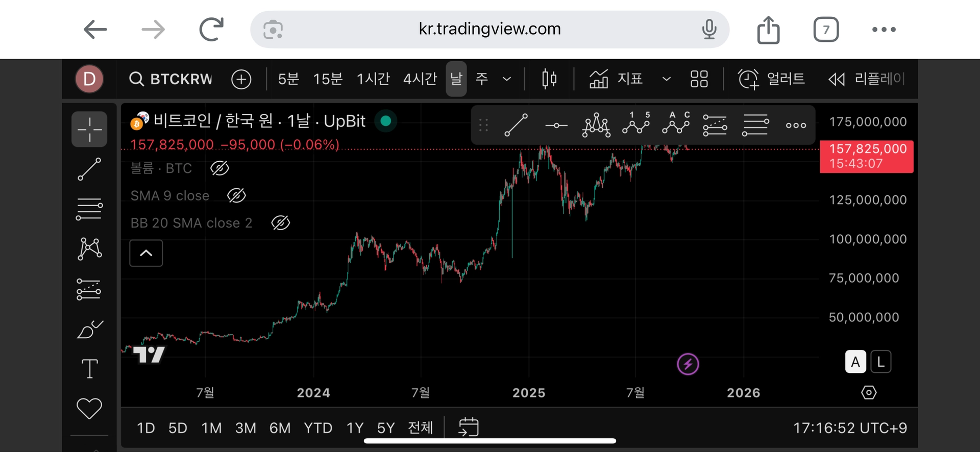Viewport: 980px width, 452px height.
Task: Collapse the indicator legend list
Action: coord(146,253)
